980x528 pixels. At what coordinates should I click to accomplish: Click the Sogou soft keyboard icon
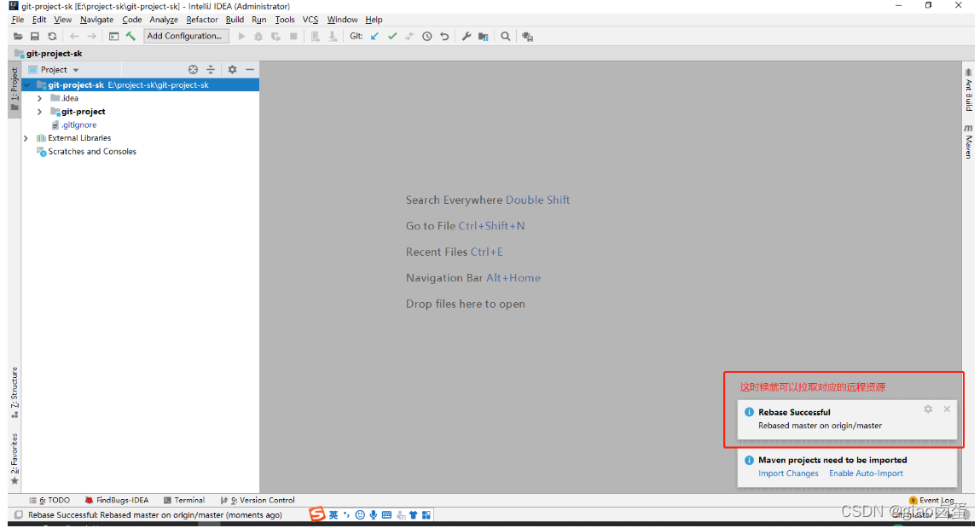[387, 515]
